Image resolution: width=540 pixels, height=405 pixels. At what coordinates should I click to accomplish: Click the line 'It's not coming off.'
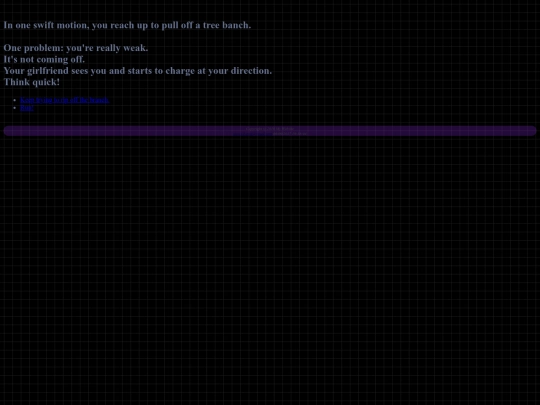tap(44, 59)
